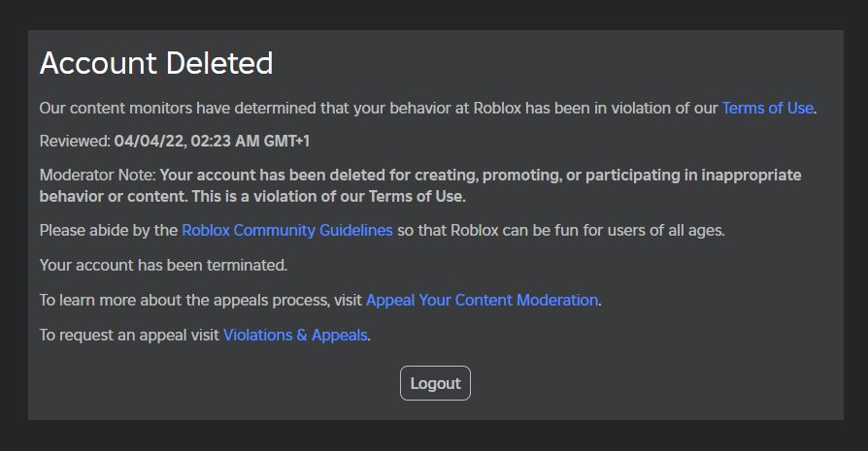Open the Roblox Community Guidelines link
Screen dimensions: 868x451
(287, 231)
